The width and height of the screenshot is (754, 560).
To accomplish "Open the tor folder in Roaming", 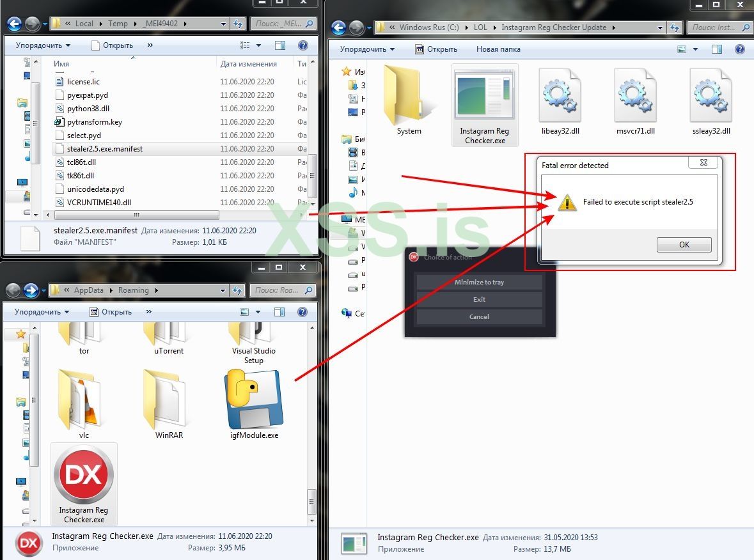I will tap(84, 339).
